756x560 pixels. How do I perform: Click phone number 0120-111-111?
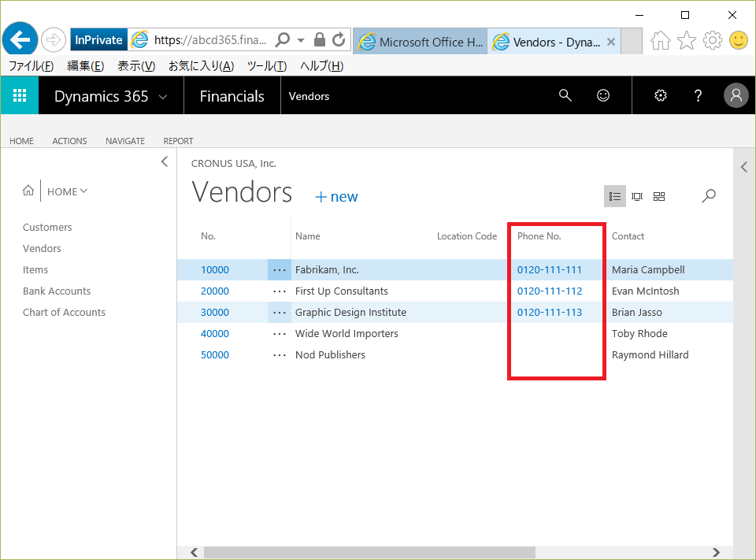pyautogui.click(x=550, y=270)
